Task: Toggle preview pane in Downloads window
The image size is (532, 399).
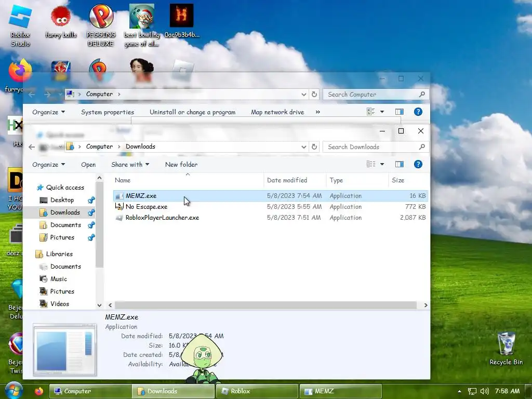Action: point(400,164)
